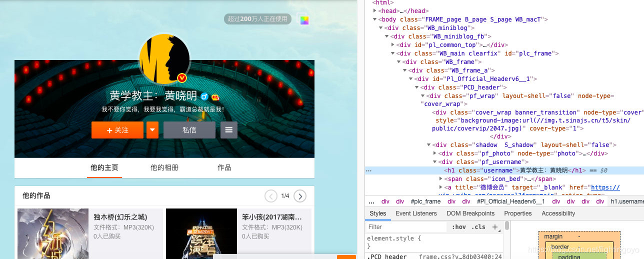This screenshot has width=644, height=259.
Task: Collapse the WB_main clearfix div node
Action: coord(393,53)
